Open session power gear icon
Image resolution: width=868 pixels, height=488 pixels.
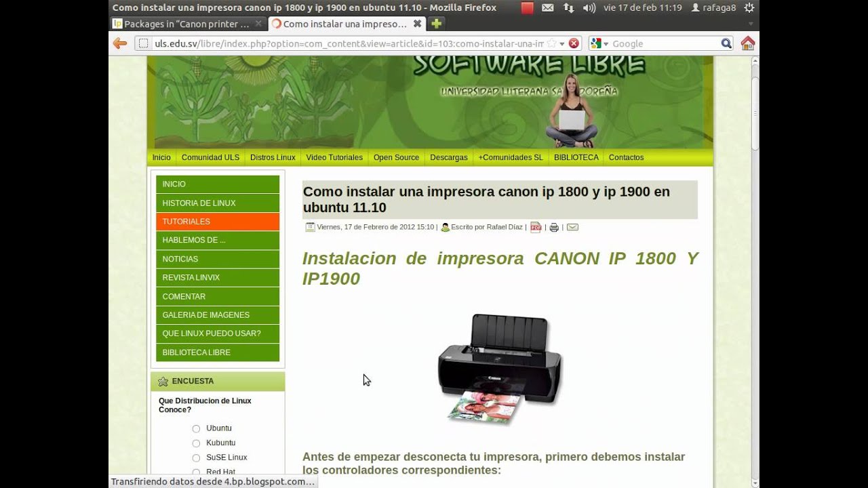pos(749,8)
